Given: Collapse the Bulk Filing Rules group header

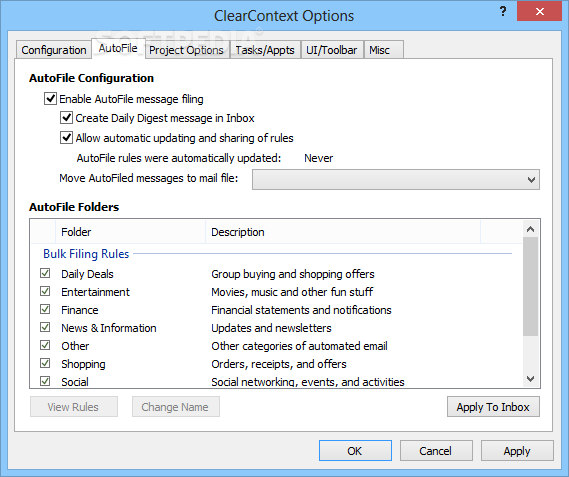Looking at the screenshot, I should 86,254.
